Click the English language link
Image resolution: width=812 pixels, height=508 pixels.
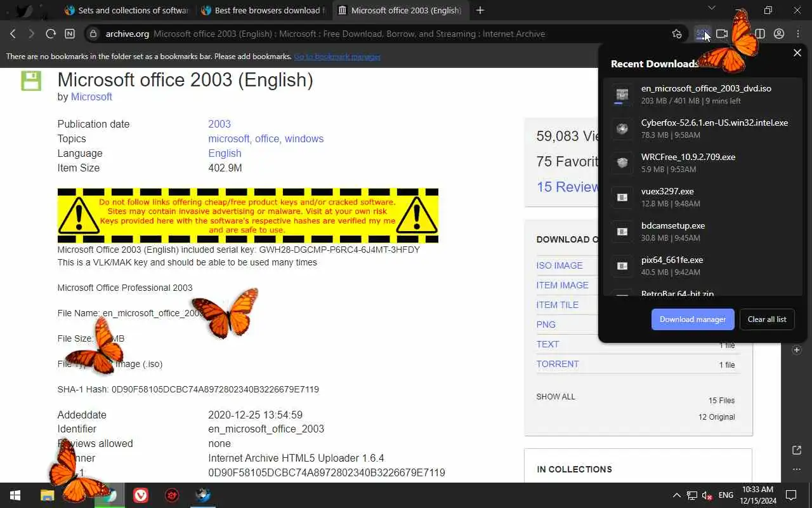coord(225,153)
